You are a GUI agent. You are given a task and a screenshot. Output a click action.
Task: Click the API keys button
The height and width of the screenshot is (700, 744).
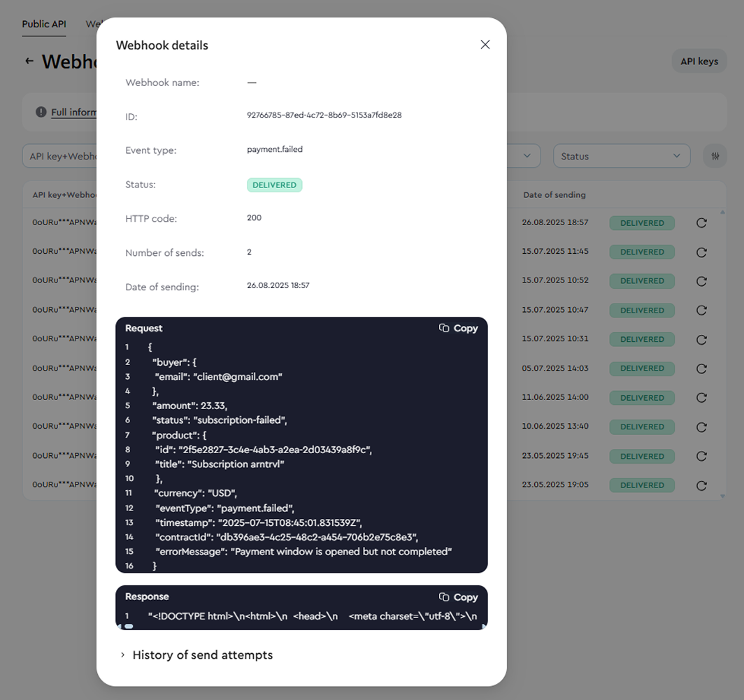(699, 62)
